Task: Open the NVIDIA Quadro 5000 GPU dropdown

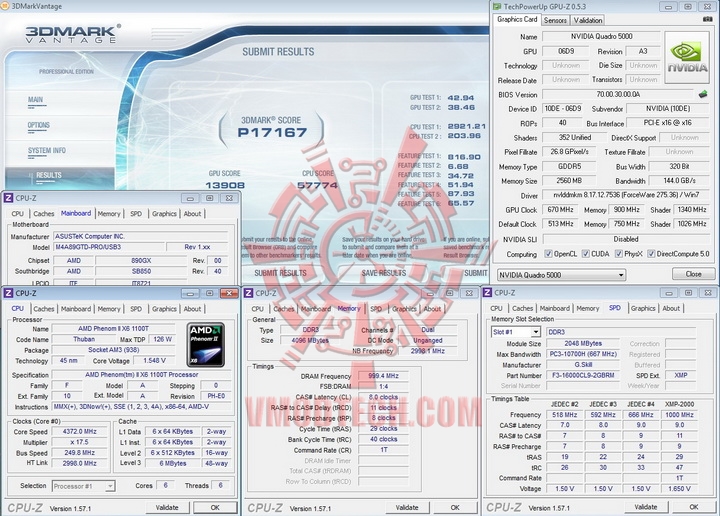Action: (x=562, y=275)
